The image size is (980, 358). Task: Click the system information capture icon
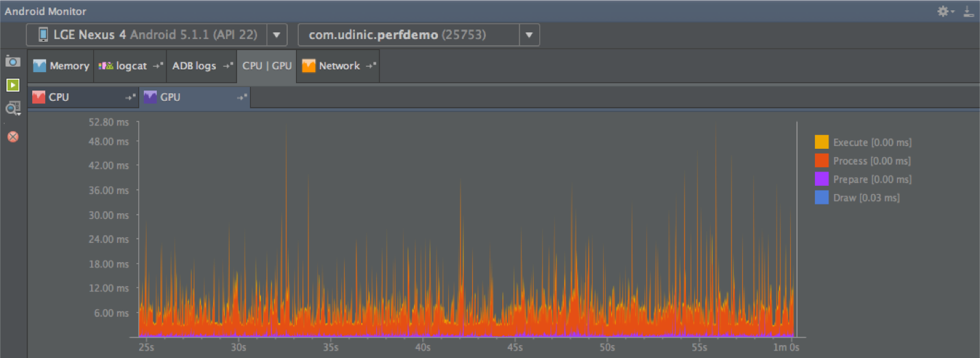click(x=13, y=108)
